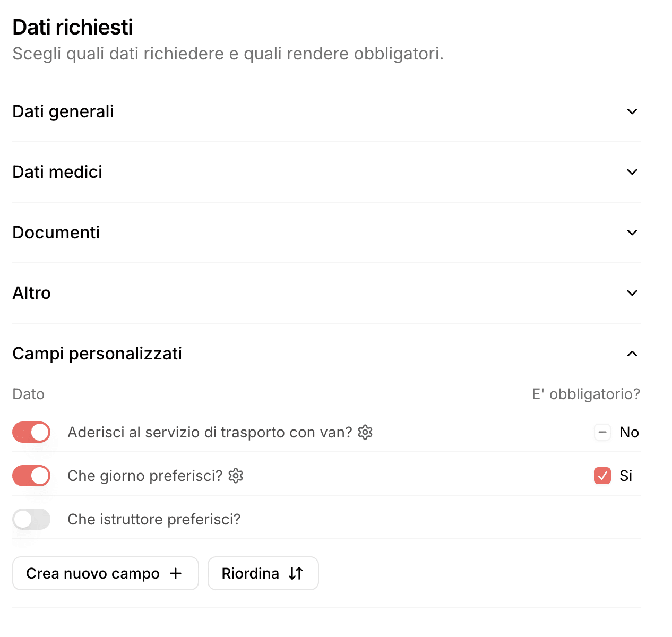The height and width of the screenshot is (637, 672).
Task: Expand the Dati medici section
Action: 632,172
